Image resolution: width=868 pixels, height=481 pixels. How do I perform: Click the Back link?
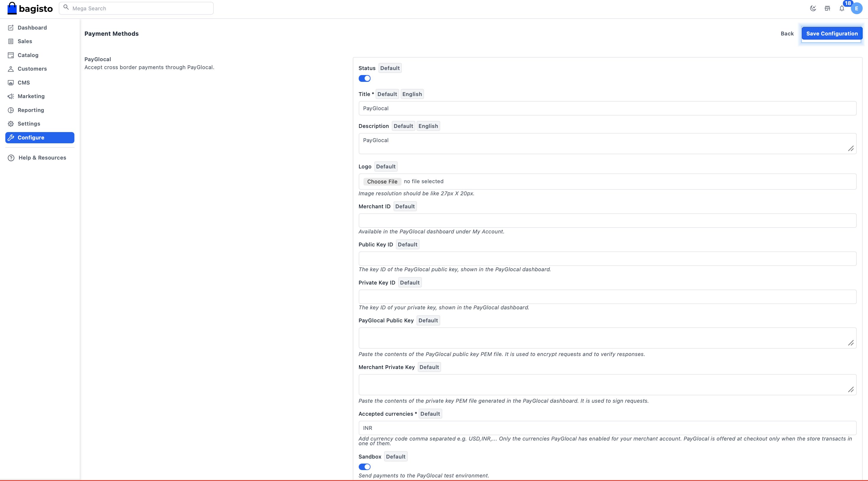tap(787, 33)
